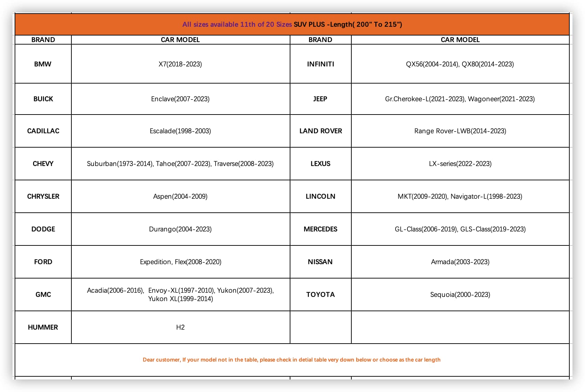Select the MERCEDES brand cell

[x=321, y=229]
